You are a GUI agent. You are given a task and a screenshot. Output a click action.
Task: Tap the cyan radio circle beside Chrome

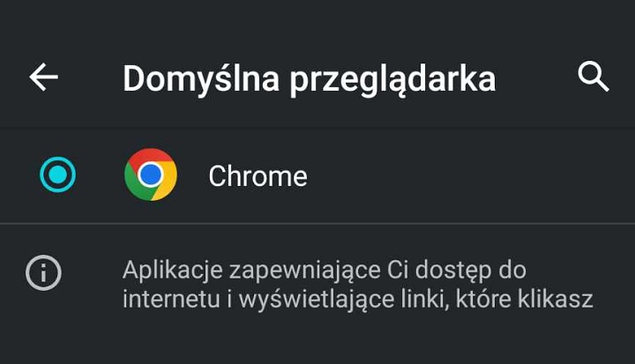58,175
